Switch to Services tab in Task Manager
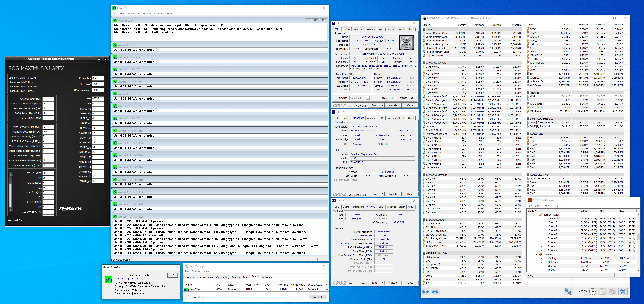 point(267,277)
